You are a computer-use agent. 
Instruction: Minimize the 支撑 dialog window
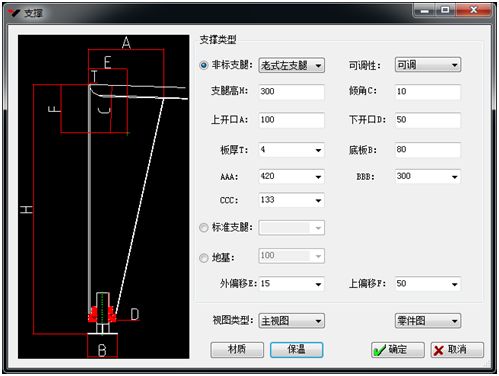(424, 10)
